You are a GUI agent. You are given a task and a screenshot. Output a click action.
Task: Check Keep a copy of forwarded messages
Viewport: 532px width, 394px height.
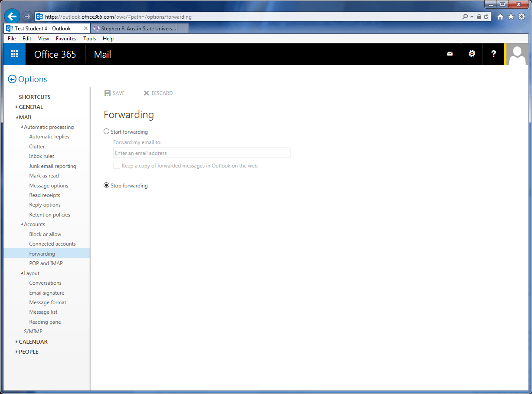tap(117, 165)
